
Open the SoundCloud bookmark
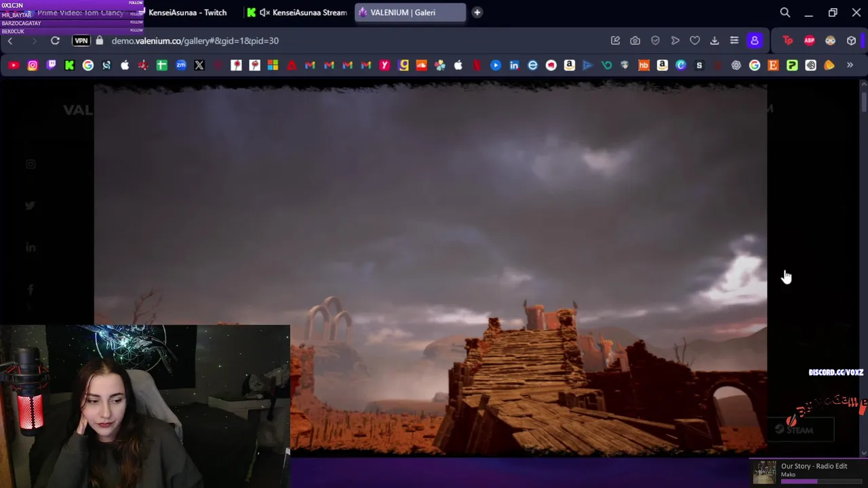pyautogui.click(x=421, y=65)
